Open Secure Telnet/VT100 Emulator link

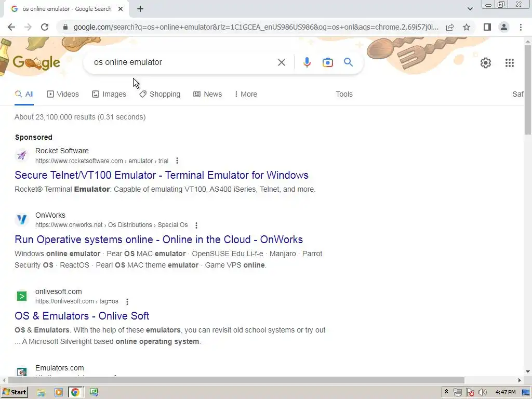[x=162, y=175]
